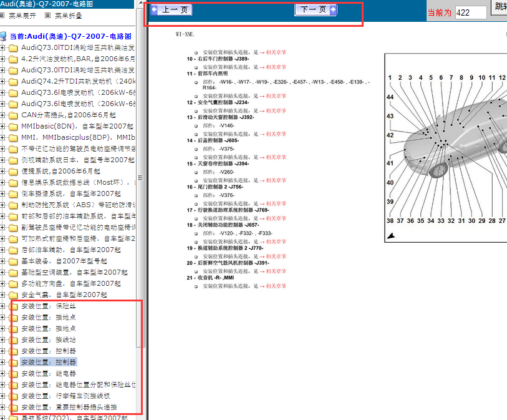
Task: Click text 11 - 前部车内照明
Action: (207, 74)
